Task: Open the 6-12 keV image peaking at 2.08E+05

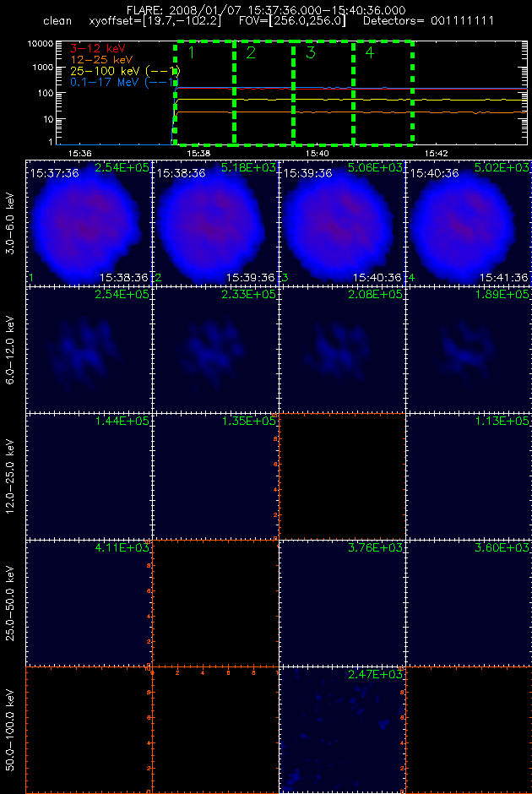Action: (x=342, y=349)
